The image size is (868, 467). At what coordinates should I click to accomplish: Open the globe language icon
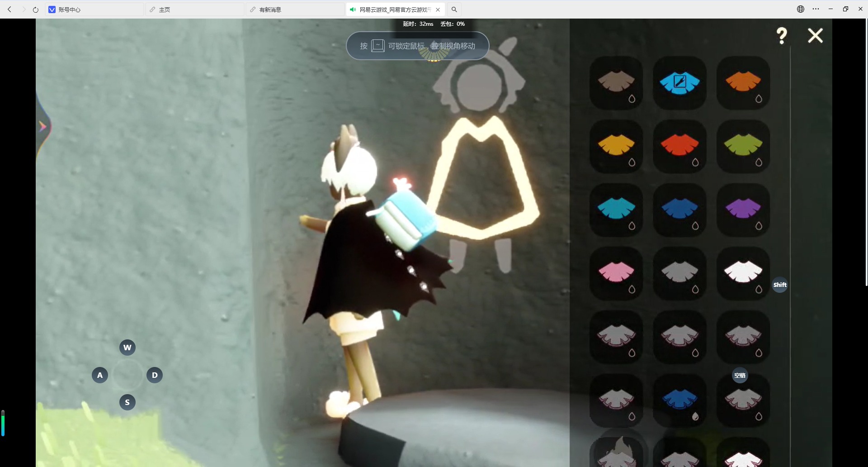(801, 9)
